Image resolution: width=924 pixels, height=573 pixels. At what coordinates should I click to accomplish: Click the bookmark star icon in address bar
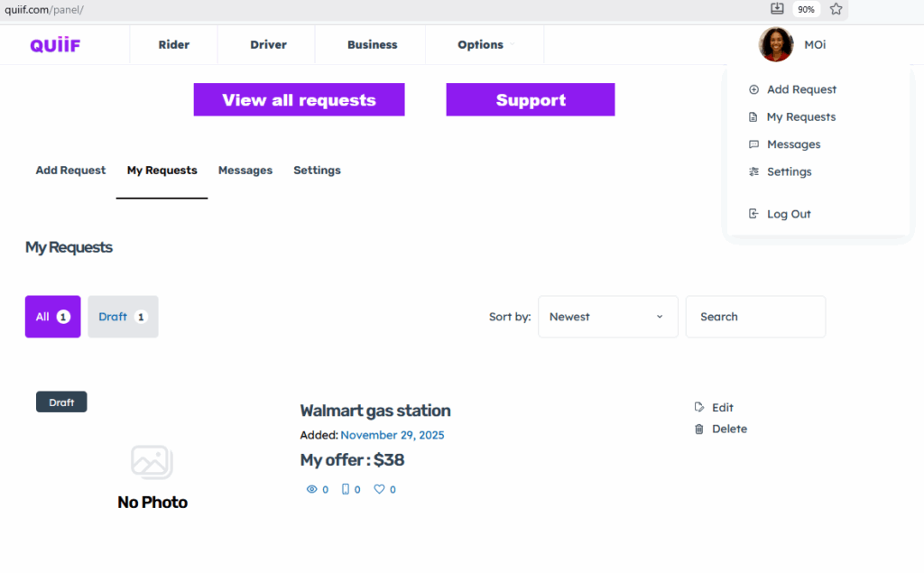pos(836,9)
